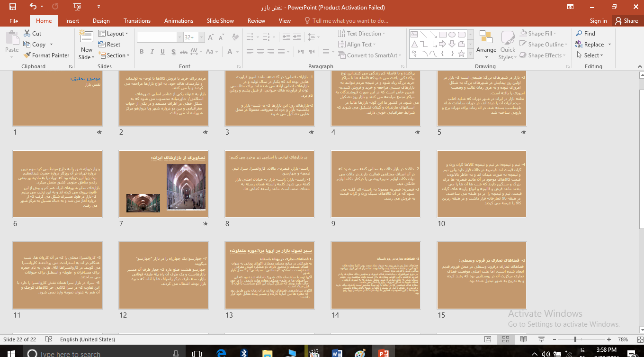644x357 pixels.
Task: Switch to the Insert tab
Action: point(72,21)
